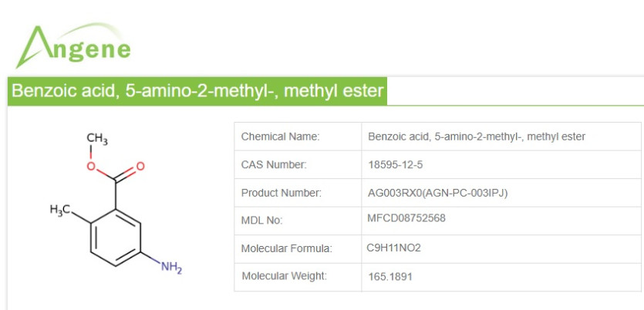644x310 pixels.
Task: Click the red ester O atom below CH3
Action: [x=91, y=166]
